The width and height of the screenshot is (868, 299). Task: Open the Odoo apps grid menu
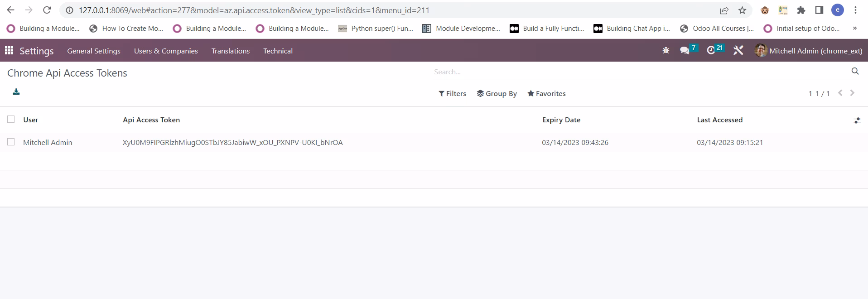coord(9,51)
